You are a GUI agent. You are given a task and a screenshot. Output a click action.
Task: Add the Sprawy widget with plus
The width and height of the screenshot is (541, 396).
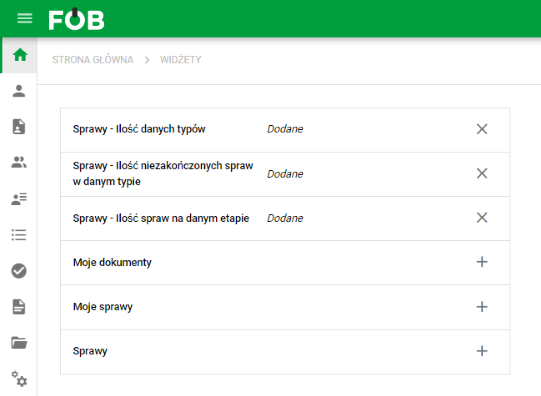482,351
